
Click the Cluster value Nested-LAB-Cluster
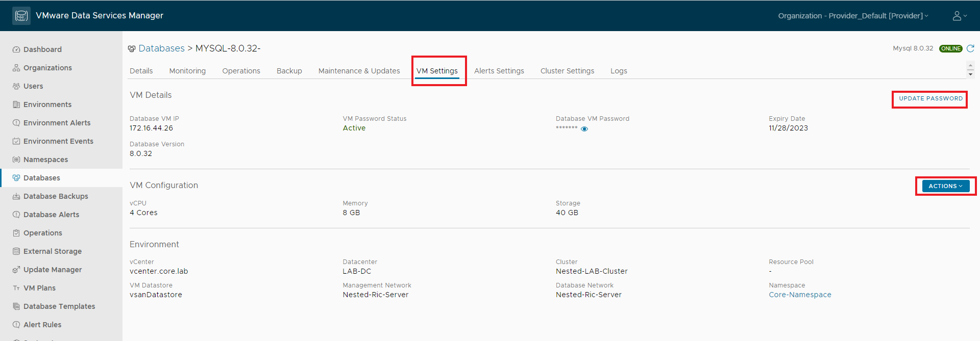592,271
